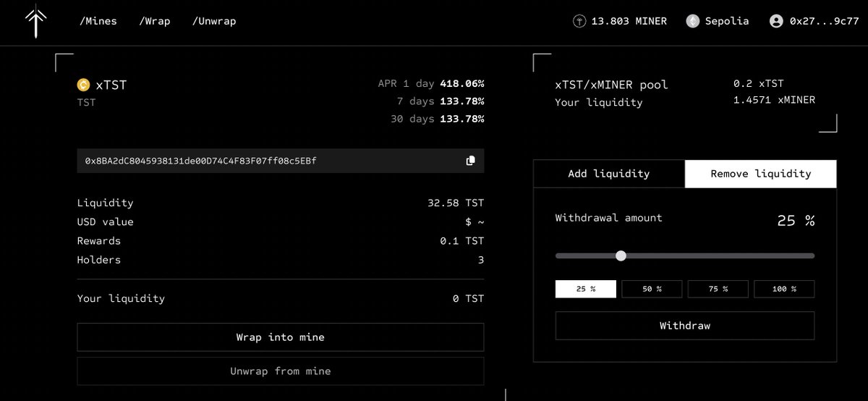Click the MINER token balance icon

(x=579, y=22)
